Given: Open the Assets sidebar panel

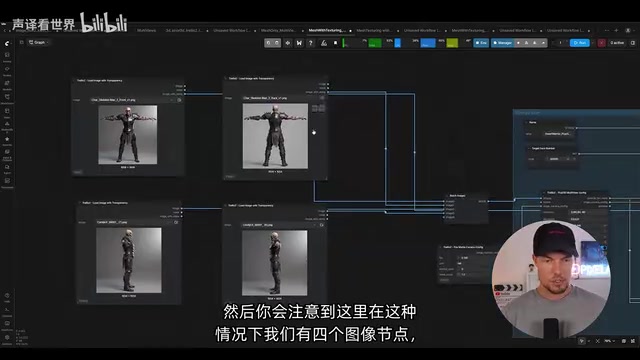Looking at the screenshot, I should (x=7, y=56).
